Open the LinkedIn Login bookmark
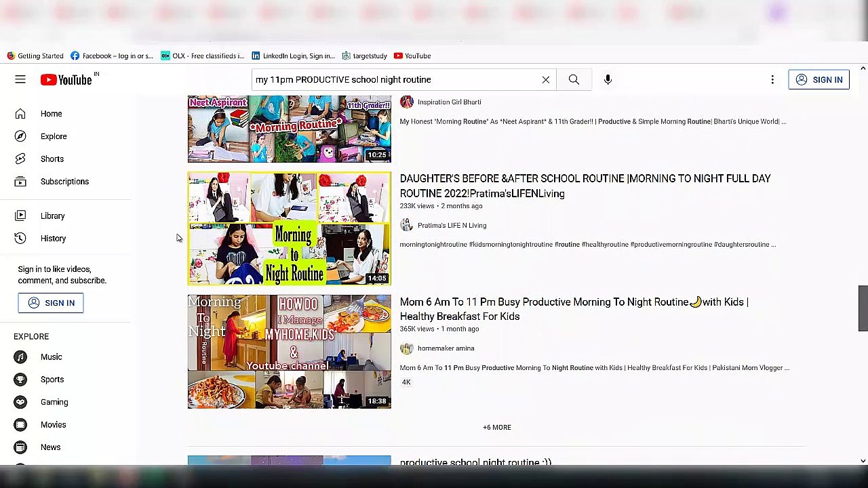 pyautogui.click(x=293, y=56)
